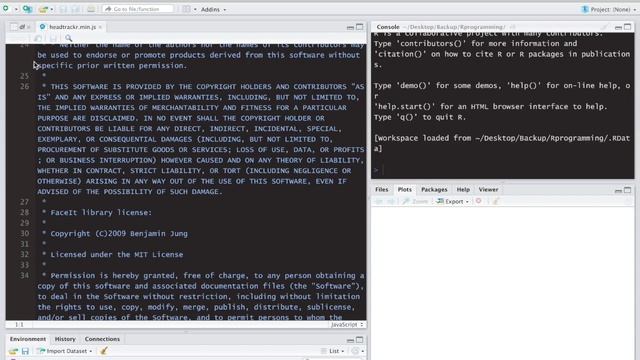640x360 pixels.
Task: Click the 1:1 cursor position indicator
Action: 19,324
